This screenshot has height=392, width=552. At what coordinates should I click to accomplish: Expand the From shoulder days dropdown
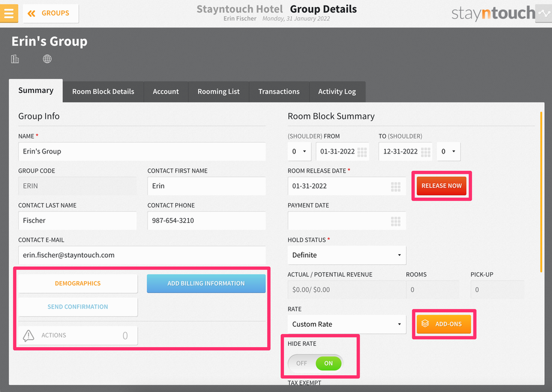[x=299, y=152]
